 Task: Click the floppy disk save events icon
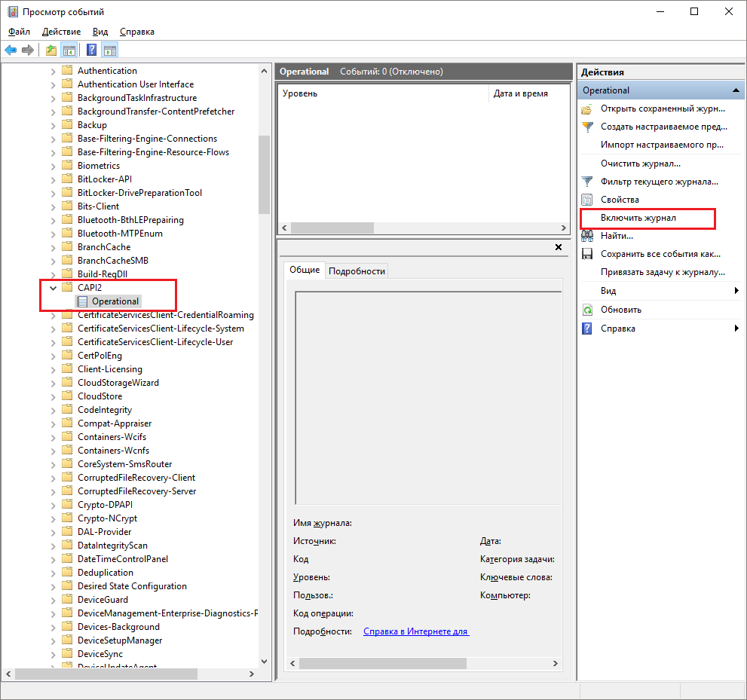pos(587,254)
